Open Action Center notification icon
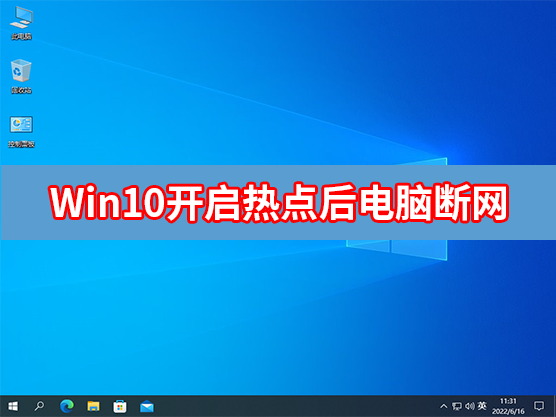Image resolution: width=556 pixels, height=417 pixels. coord(539,406)
